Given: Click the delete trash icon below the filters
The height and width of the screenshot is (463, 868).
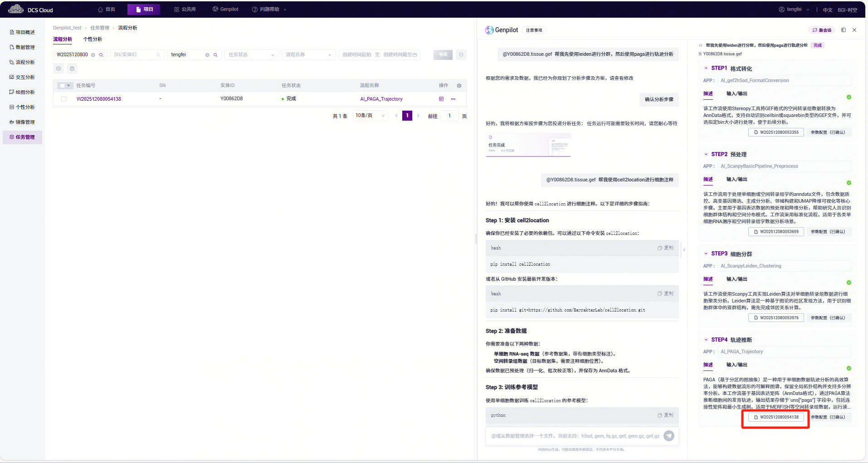Looking at the screenshot, I should tap(72, 68).
